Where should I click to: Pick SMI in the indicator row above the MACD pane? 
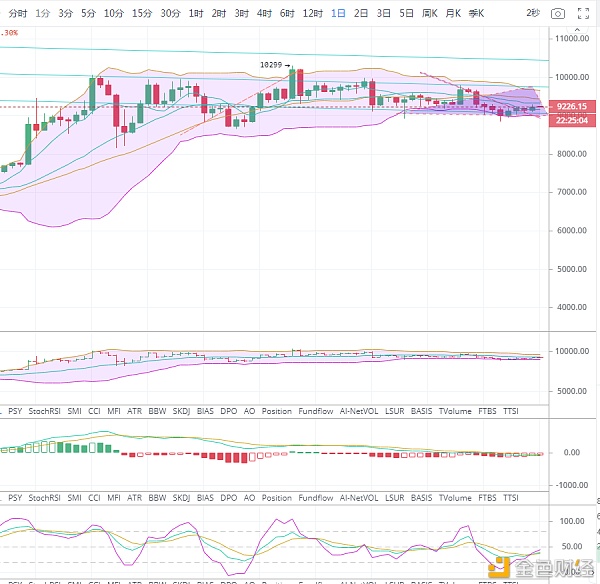coord(74,411)
